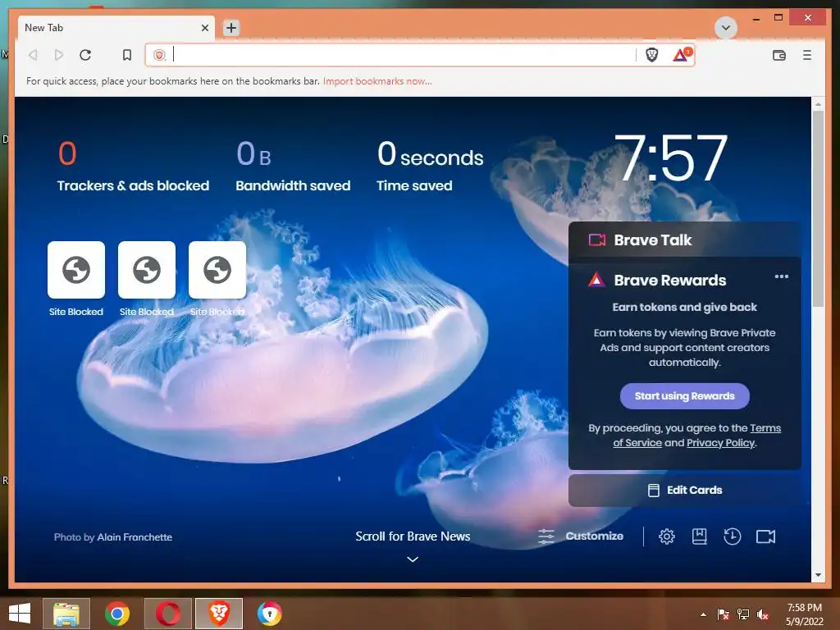The width and height of the screenshot is (840, 630).
Task: Click the browser back arrow
Action: (33, 55)
